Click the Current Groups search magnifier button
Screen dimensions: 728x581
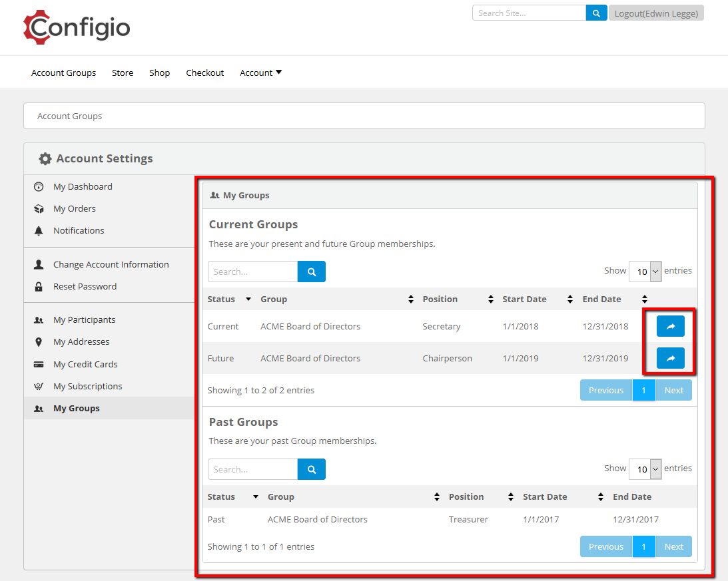pos(311,272)
